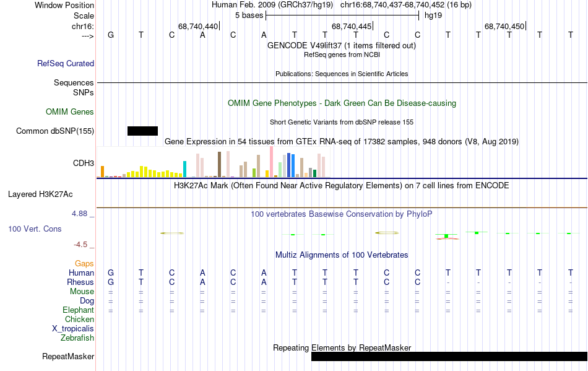Screen dimensions: 588x371
Task: Click the CDH3 expression track label
Action: click(84, 163)
